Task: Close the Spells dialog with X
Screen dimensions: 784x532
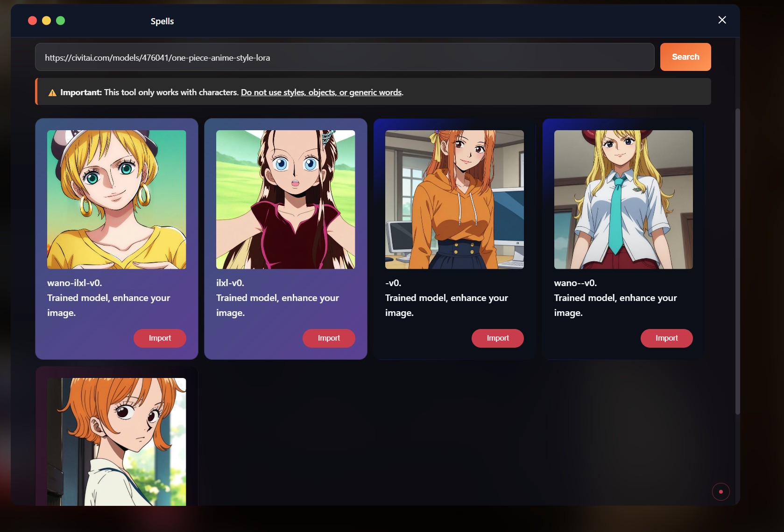Action: tap(722, 20)
